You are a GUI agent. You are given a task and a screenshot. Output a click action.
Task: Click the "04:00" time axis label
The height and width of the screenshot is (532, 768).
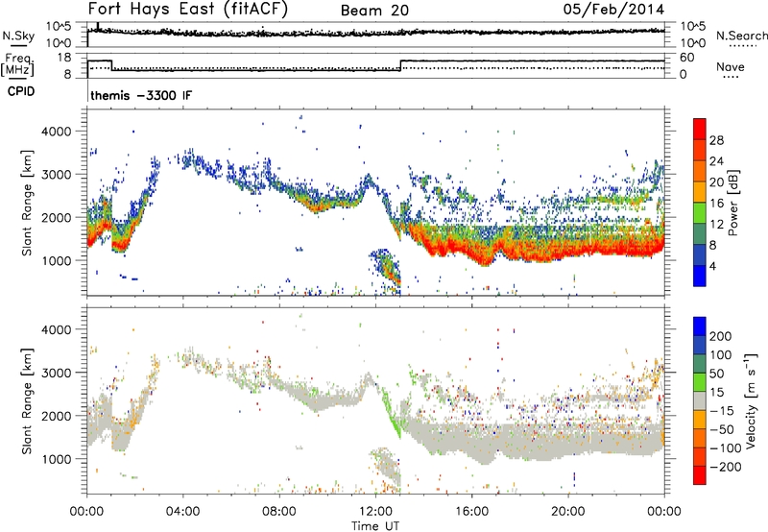click(x=182, y=512)
